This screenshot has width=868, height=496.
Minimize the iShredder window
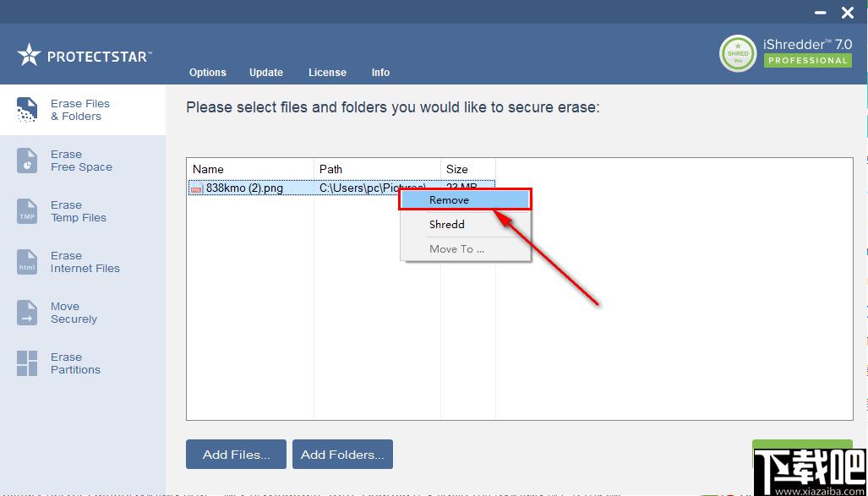tap(821, 12)
